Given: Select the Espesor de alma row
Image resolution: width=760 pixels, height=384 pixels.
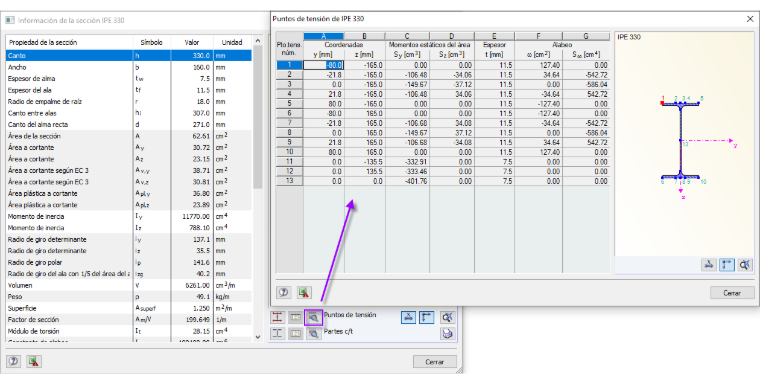Looking at the screenshot, I should coord(129,79).
